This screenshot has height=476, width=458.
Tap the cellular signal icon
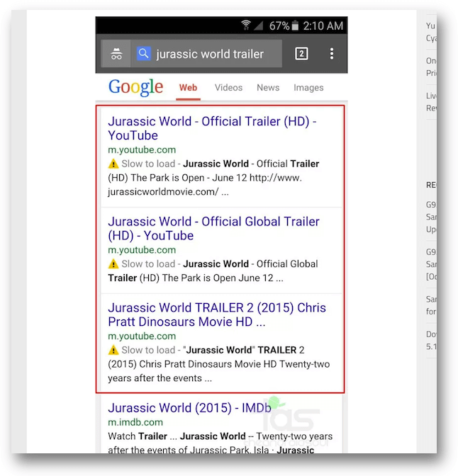pyautogui.click(x=258, y=25)
